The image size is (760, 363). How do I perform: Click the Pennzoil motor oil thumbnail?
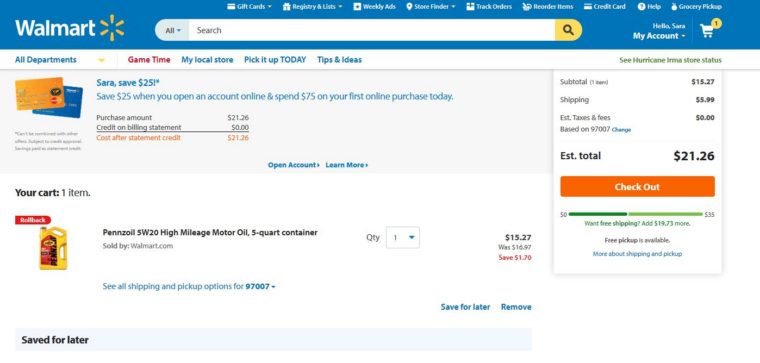click(53, 248)
